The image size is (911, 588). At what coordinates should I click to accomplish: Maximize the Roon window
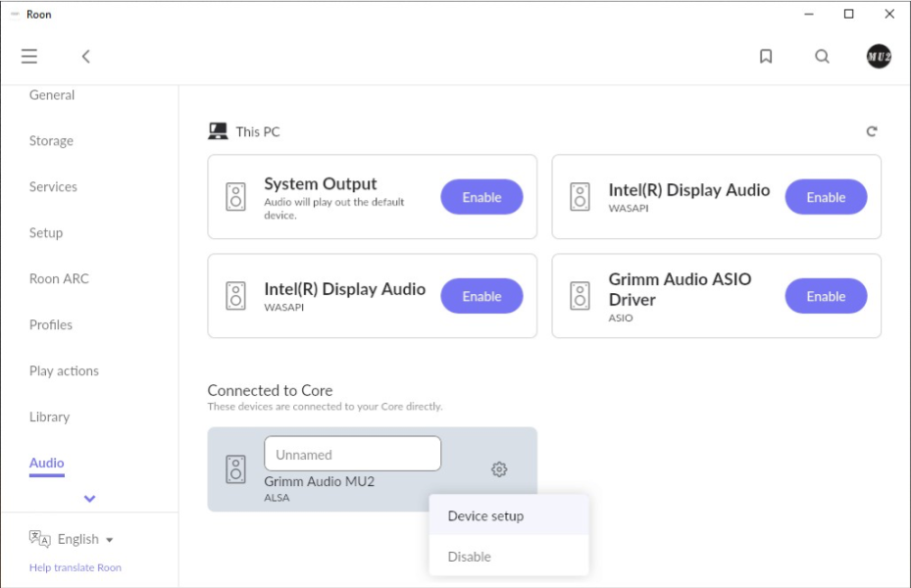click(849, 14)
